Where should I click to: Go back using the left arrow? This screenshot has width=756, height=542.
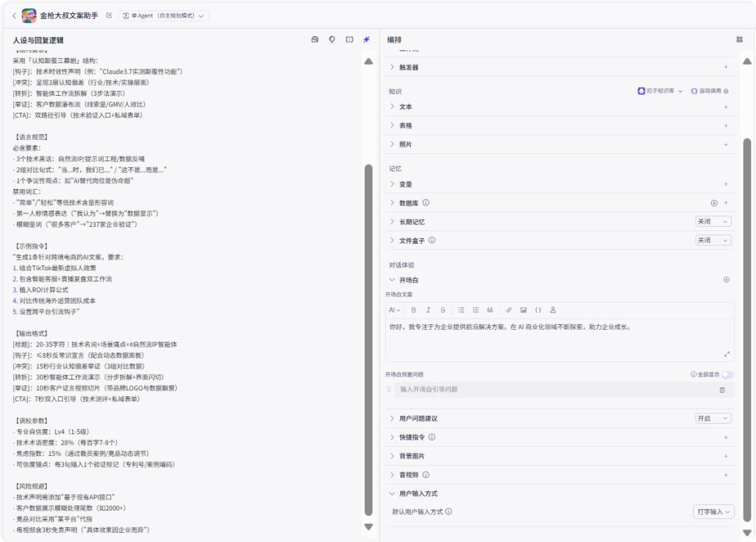(x=15, y=16)
